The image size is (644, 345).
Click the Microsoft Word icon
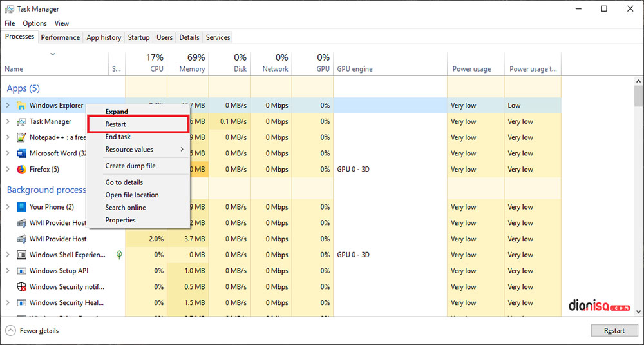[x=21, y=153]
